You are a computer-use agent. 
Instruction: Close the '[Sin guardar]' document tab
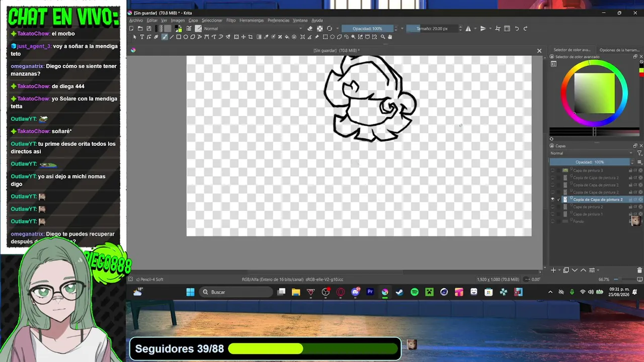click(539, 51)
